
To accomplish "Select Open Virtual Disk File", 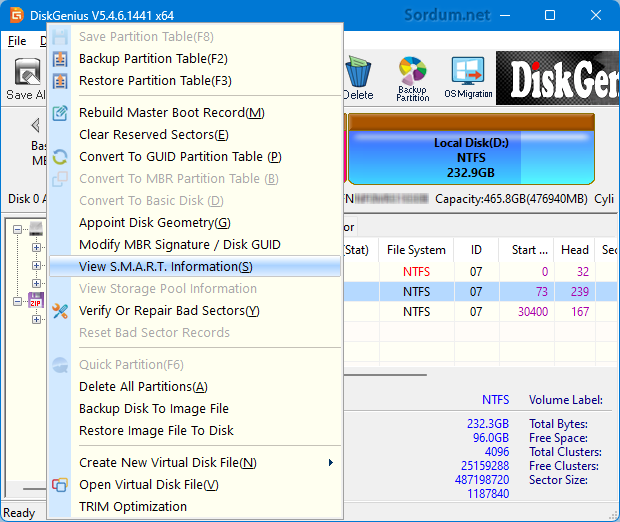I will click(x=195, y=485).
